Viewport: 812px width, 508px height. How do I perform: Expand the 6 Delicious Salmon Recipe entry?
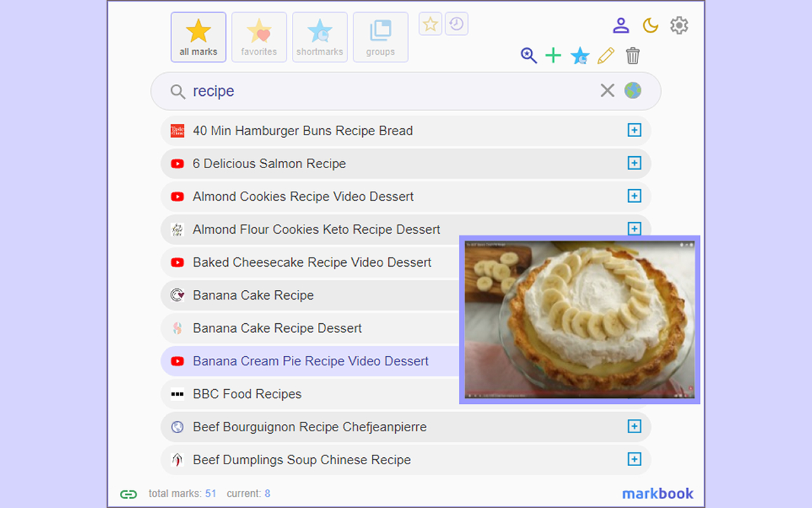click(634, 163)
